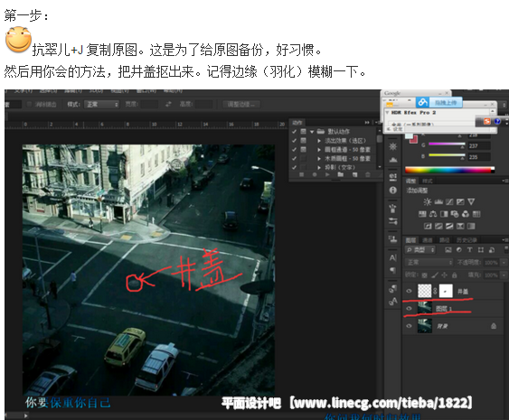
Task: Open the 帮助(H) menu
Action: pyautogui.click(x=173, y=91)
